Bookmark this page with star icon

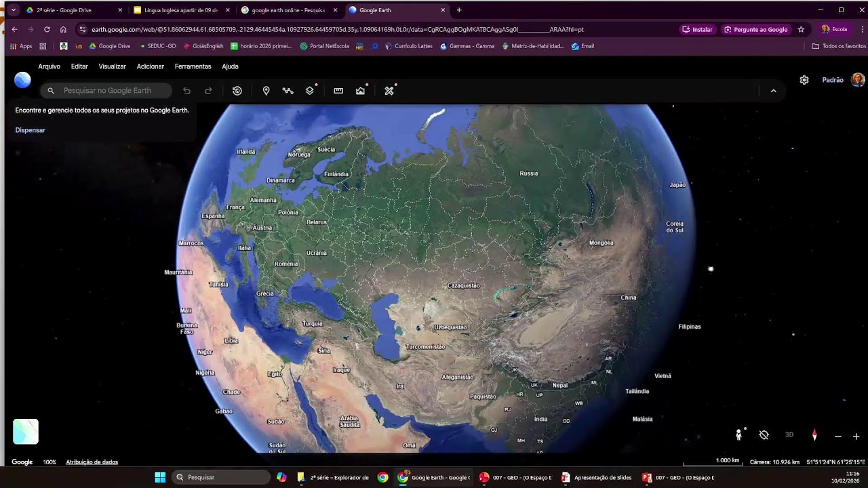(x=801, y=30)
